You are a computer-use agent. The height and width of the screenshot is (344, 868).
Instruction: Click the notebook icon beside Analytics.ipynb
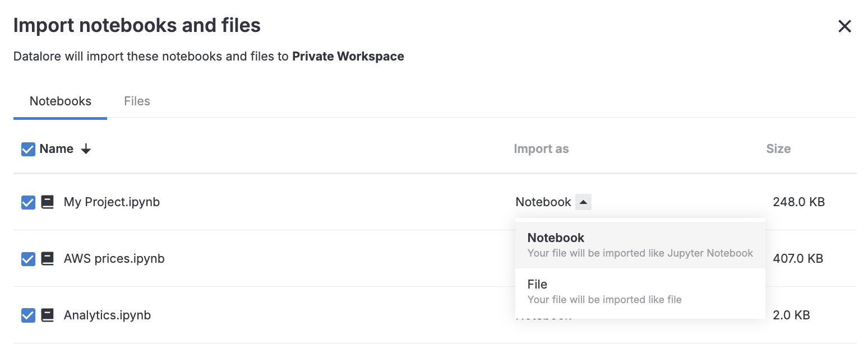click(x=48, y=315)
